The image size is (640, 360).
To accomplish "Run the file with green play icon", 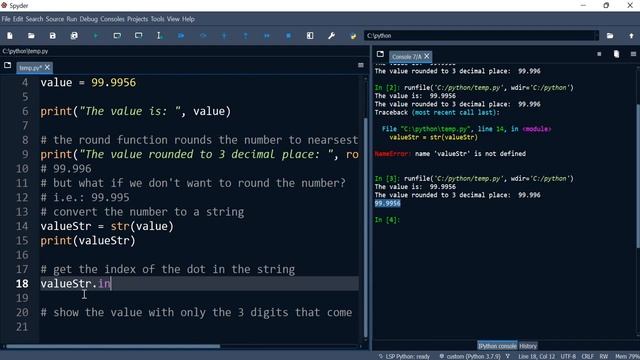I will click(x=96, y=36).
